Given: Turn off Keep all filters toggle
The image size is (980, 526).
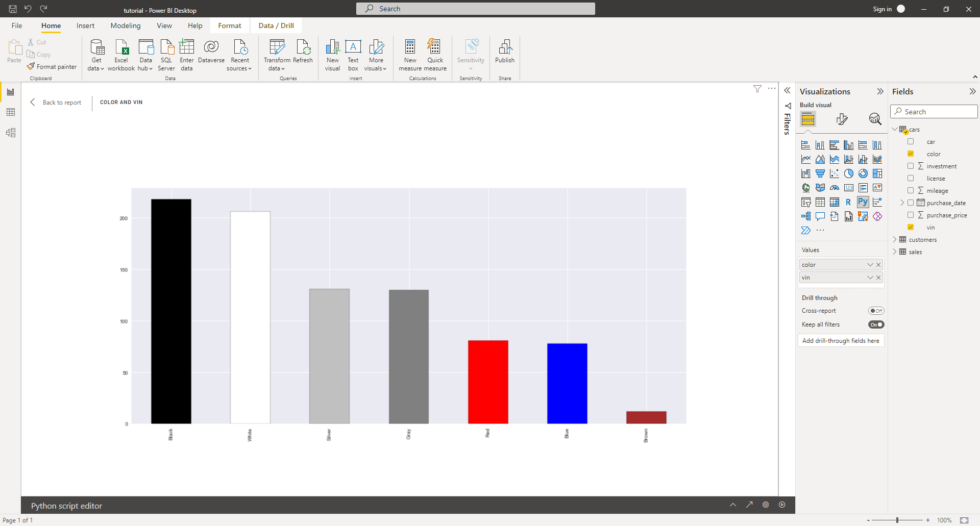Looking at the screenshot, I should [876, 324].
